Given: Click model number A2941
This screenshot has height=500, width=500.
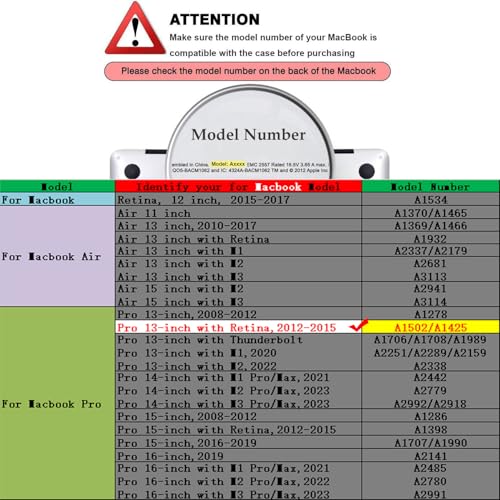Looking at the screenshot, I should 430,289.
